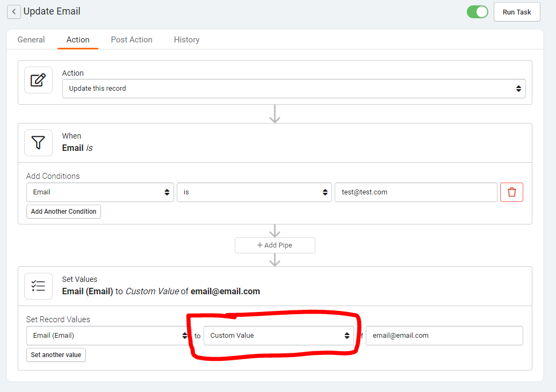Screen dimensions: 556x392
Task: Click the Set Values checklist icon
Action: (x=38, y=286)
